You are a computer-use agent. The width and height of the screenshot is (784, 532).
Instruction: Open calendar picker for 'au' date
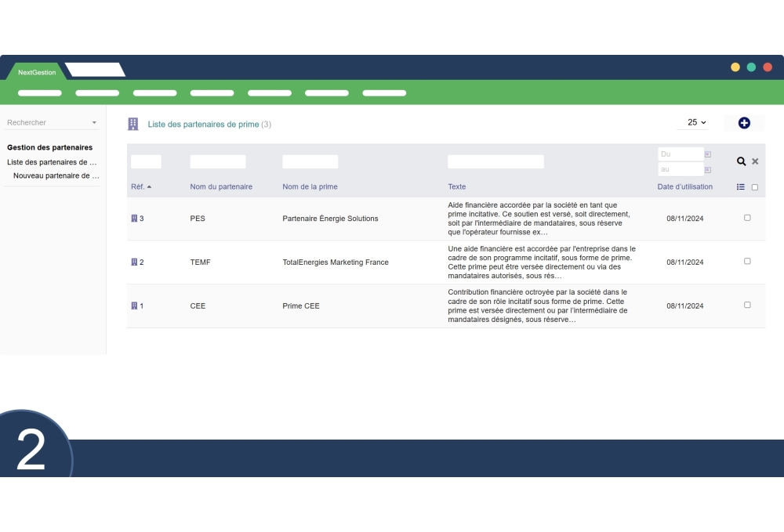(x=708, y=169)
